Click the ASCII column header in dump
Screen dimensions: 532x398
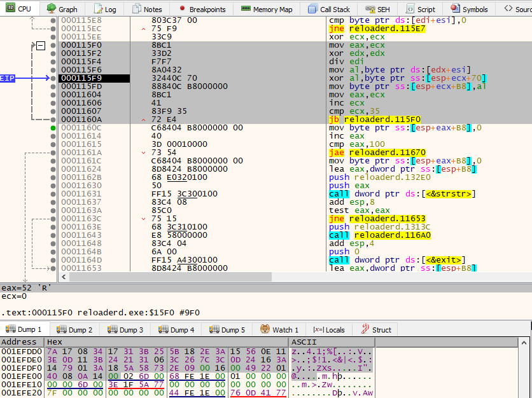pos(332,342)
